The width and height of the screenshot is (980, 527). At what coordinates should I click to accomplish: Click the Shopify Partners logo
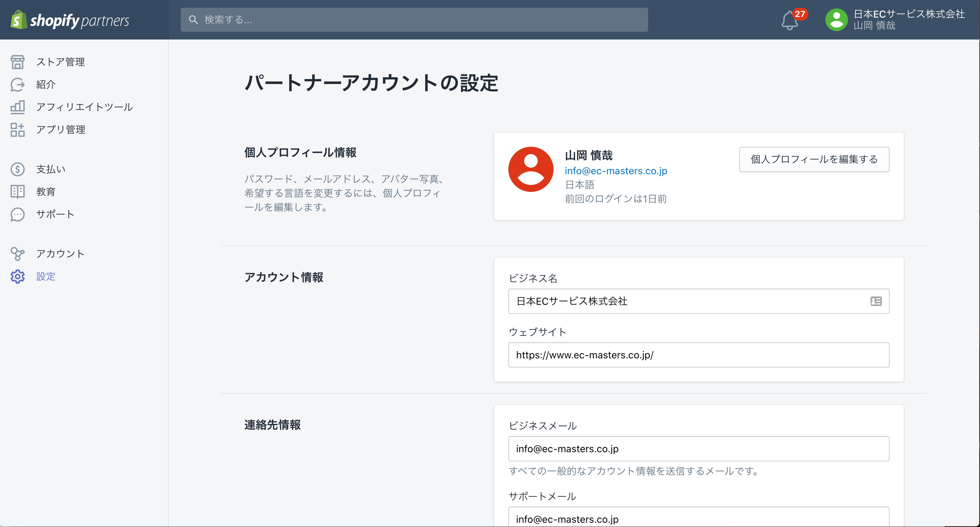click(70, 20)
